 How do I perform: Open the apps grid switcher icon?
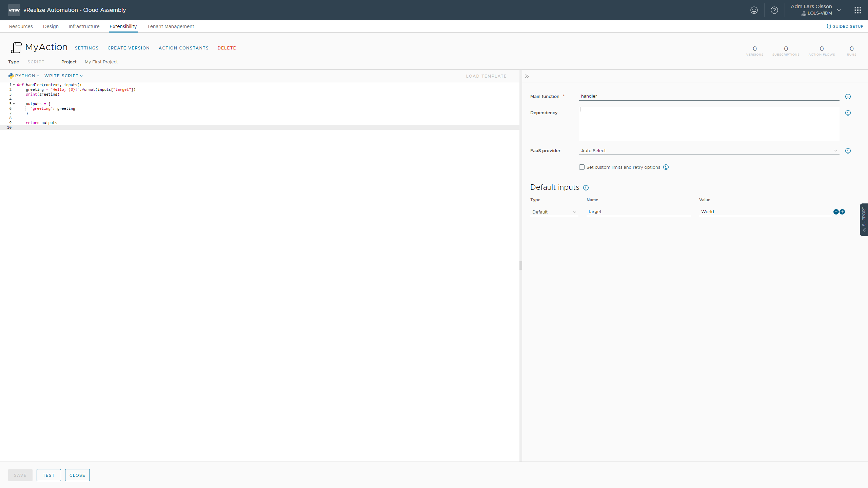(857, 10)
